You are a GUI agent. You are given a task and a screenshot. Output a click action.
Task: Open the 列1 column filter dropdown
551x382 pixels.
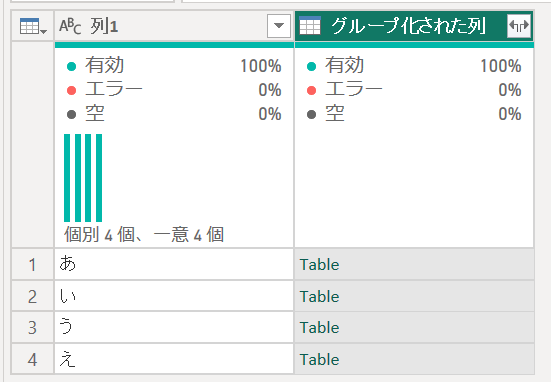click(279, 26)
